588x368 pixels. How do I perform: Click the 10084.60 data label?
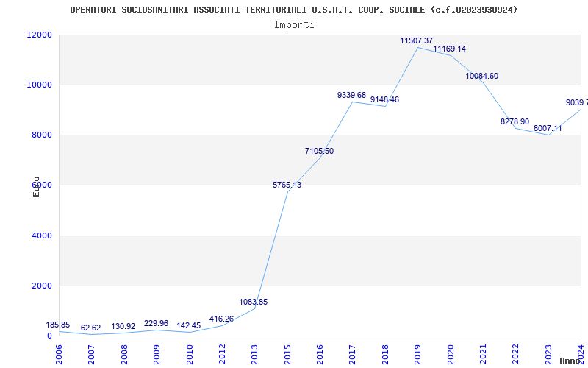click(x=482, y=76)
